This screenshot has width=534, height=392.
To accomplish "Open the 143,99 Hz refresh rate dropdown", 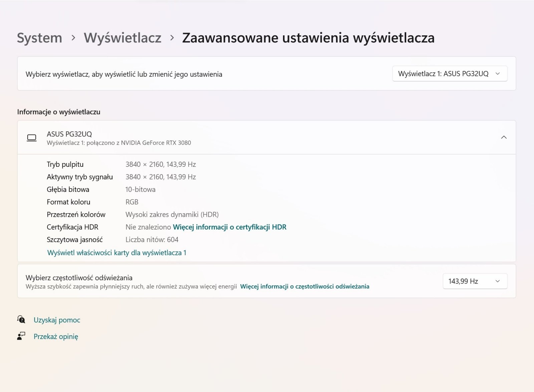I will click(x=475, y=281).
